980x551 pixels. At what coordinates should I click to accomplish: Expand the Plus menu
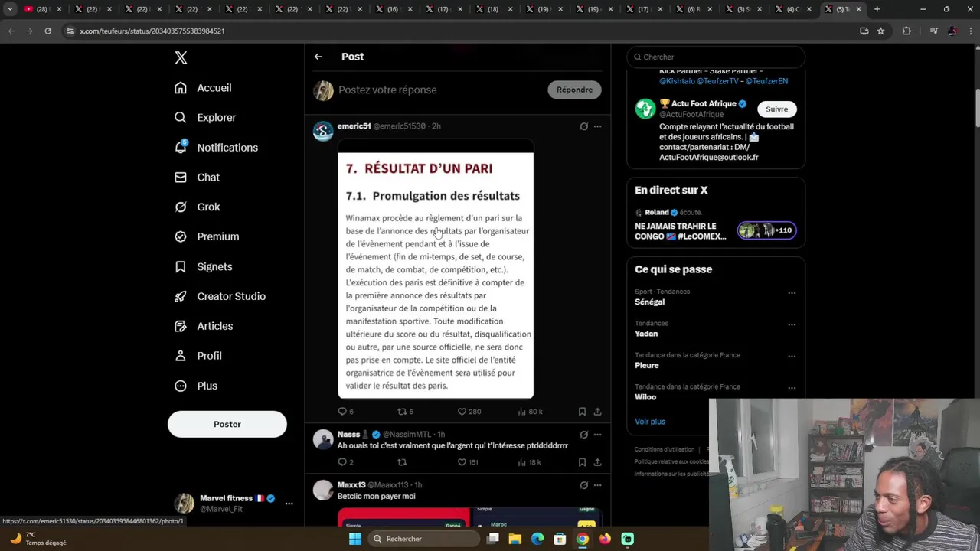pyautogui.click(x=196, y=386)
